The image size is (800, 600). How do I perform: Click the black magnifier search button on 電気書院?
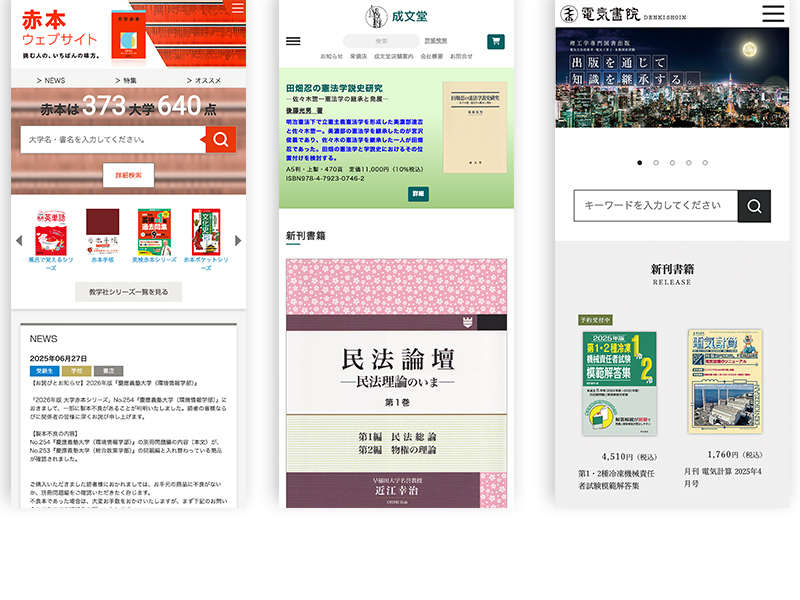pos(754,206)
